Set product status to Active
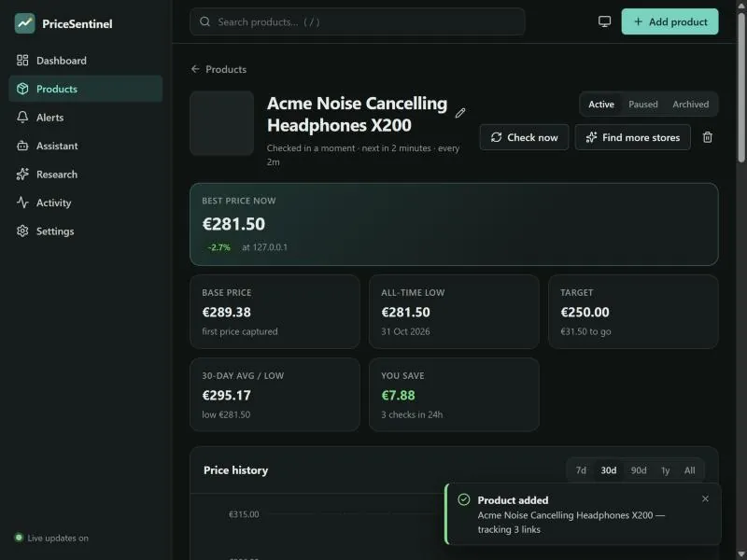The image size is (747, 560). [601, 105]
